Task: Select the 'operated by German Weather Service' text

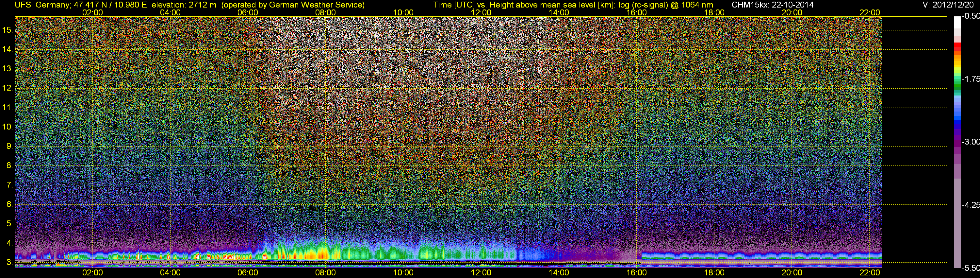Action: (293, 5)
